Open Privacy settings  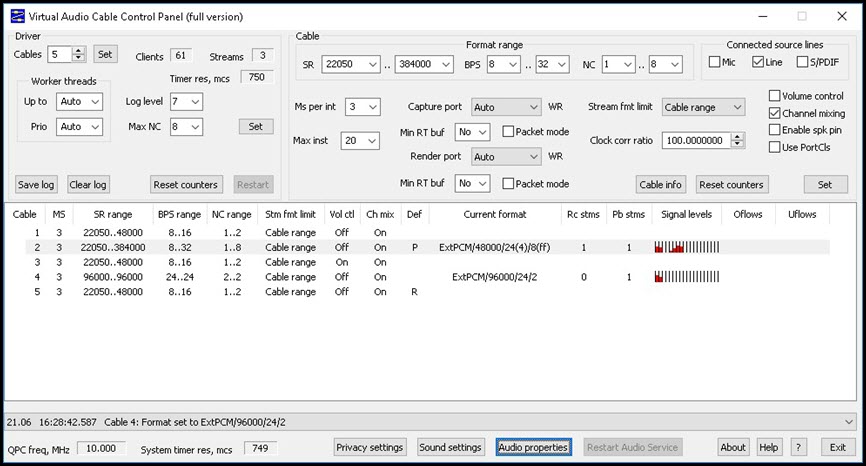tap(369, 447)
